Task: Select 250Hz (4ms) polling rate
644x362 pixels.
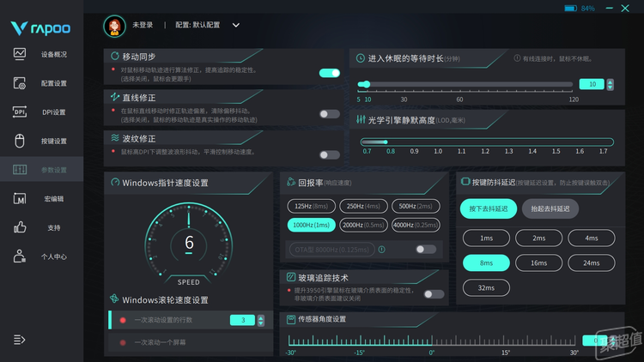Action: click(363, 206)
